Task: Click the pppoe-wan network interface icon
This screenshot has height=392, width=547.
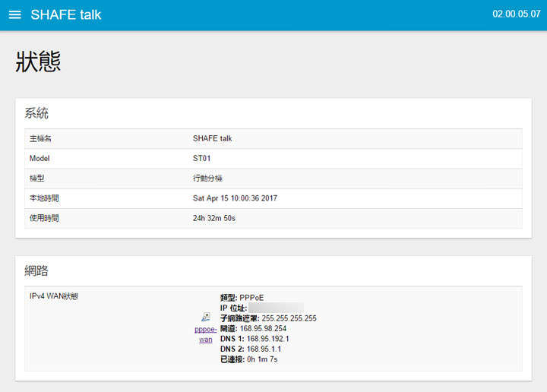Action: [206, 318]
